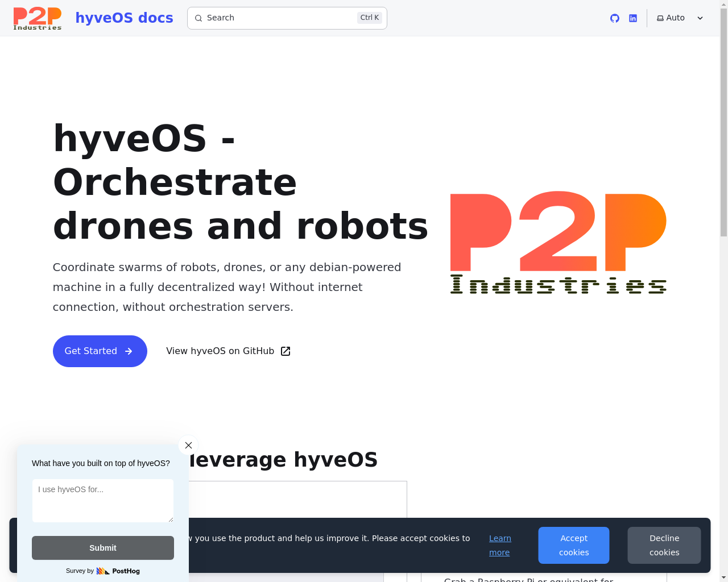The height and width of the screenshot is (582, 728).
Task: Open View hyveOS on GitHub link
Action: tap(229, 351)
